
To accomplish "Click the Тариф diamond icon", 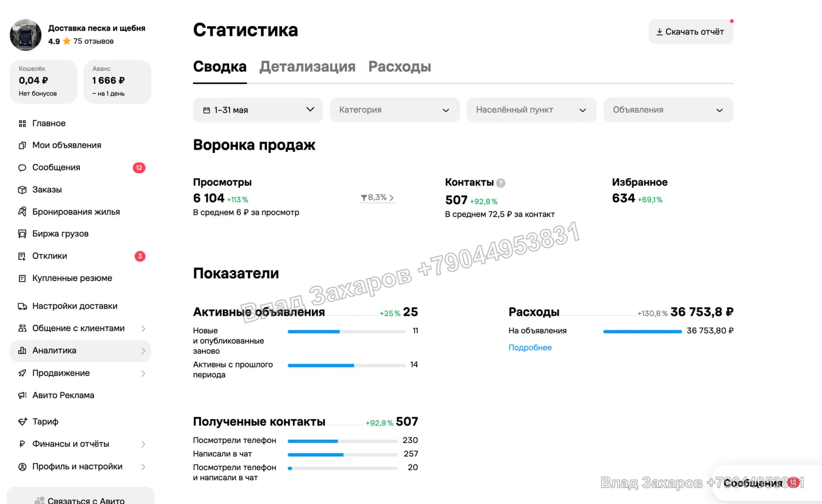I will tap(22, 422).
